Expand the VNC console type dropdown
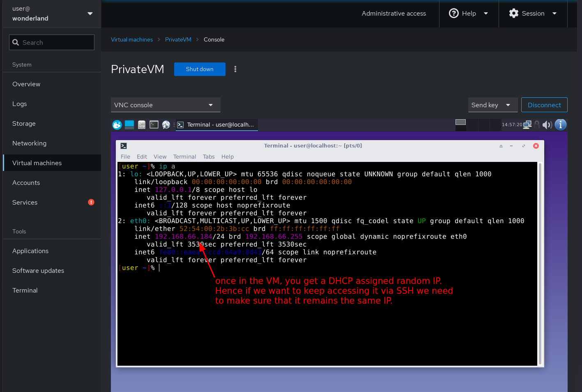This screenshot has width=582, height=392. pos(166,105)
